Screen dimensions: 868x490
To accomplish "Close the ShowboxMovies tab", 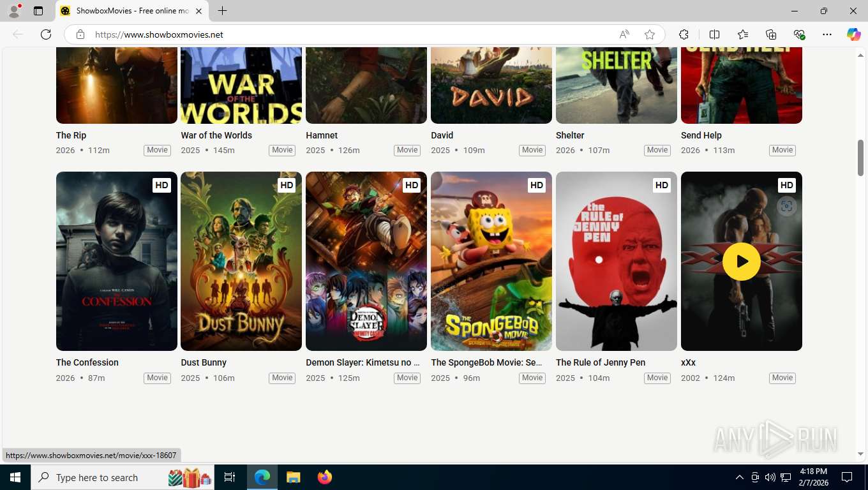I will tap(198, 11).
